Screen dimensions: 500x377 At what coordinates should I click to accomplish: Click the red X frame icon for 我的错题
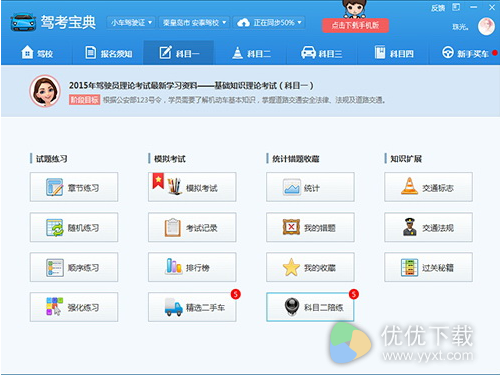[x=291, y=227]
